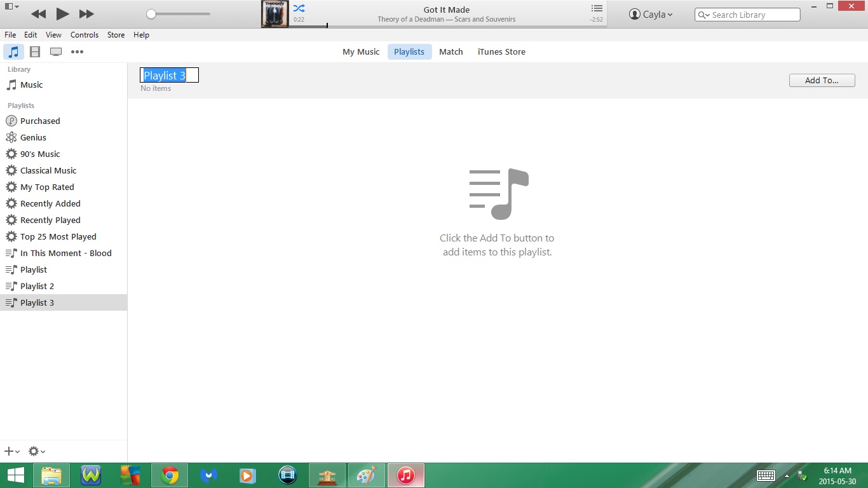The height and width of the screenshot is (488, 868).
Task: Open the add new playlist plus menu
Action: coord(12,451)
